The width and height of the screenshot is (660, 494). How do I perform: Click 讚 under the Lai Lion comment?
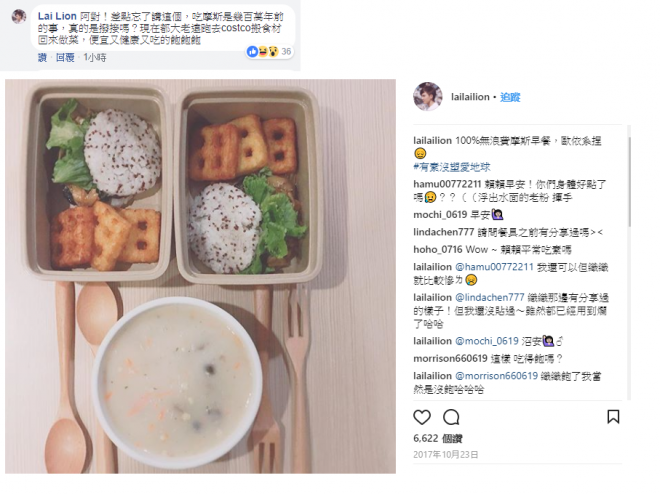point(42,58)
